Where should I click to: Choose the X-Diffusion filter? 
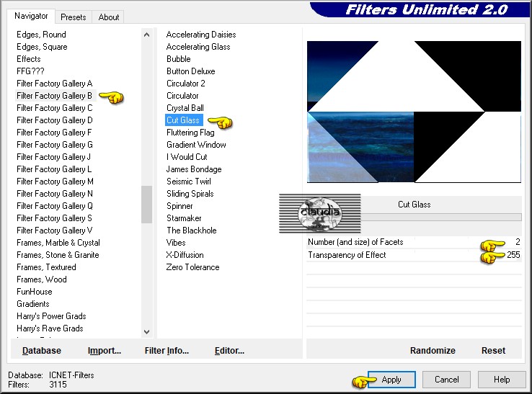pyautogui.click(x=185, y=255)
